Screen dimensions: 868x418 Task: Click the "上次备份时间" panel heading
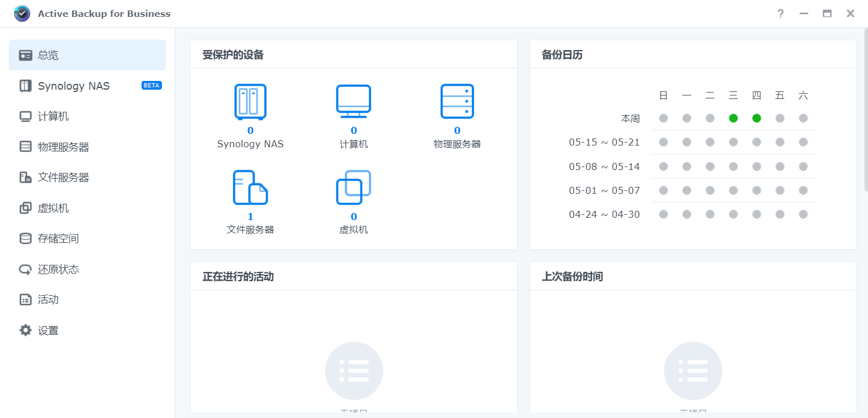coord(573,277)
